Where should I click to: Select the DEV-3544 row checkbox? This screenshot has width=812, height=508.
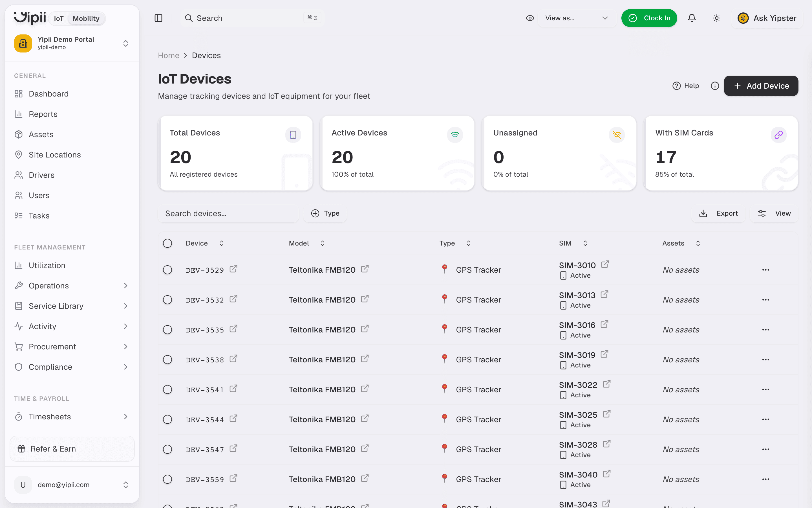[x=167, y=419]
